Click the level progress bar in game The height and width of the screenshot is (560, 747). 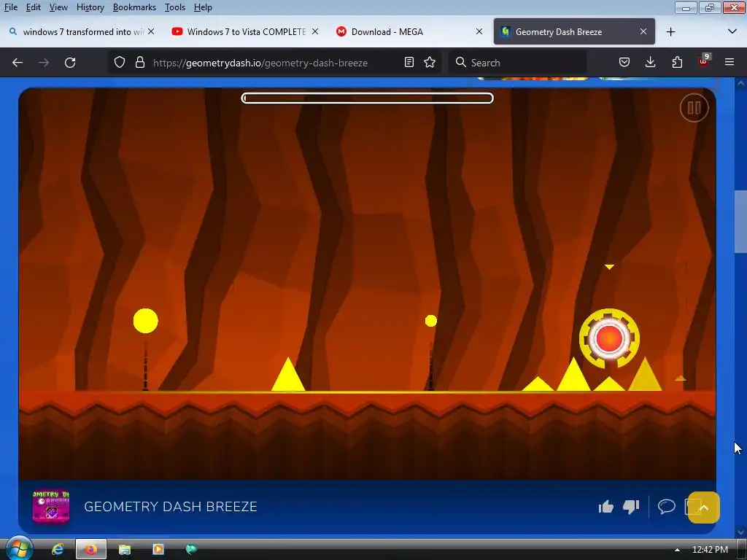pyautogui.click(x=368, y=98)
